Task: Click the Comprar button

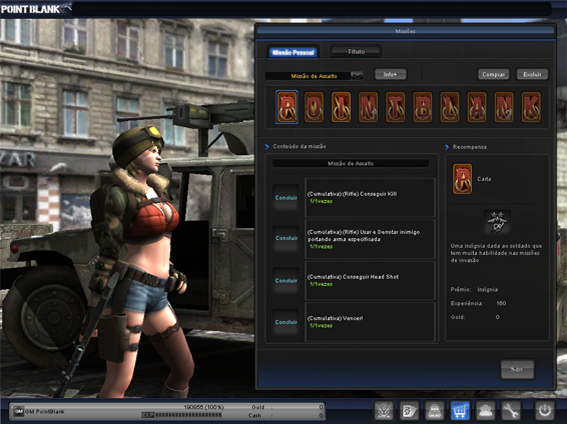Action: (x=494, y=74)
